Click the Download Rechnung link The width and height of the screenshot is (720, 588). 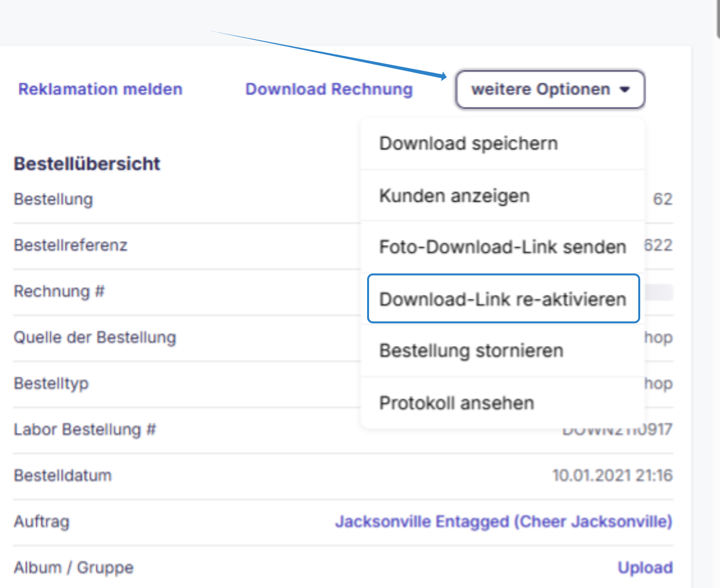tap(329, 89)
